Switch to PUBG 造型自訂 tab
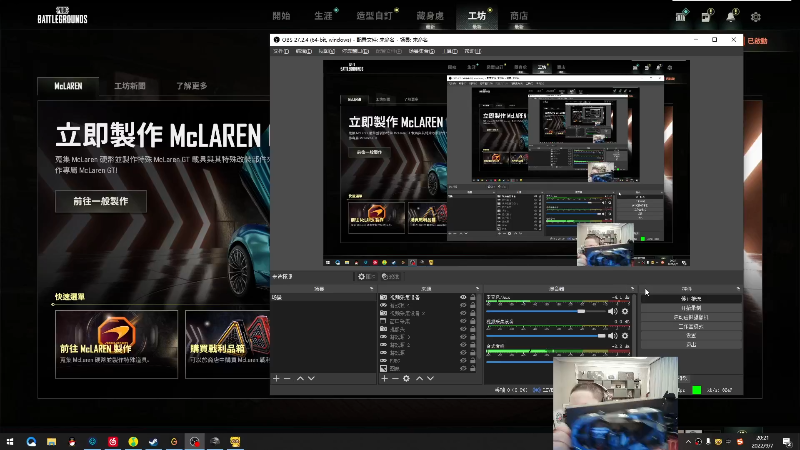Image resolution: width=800 pixels, height=450 pixels. [374, 16]
